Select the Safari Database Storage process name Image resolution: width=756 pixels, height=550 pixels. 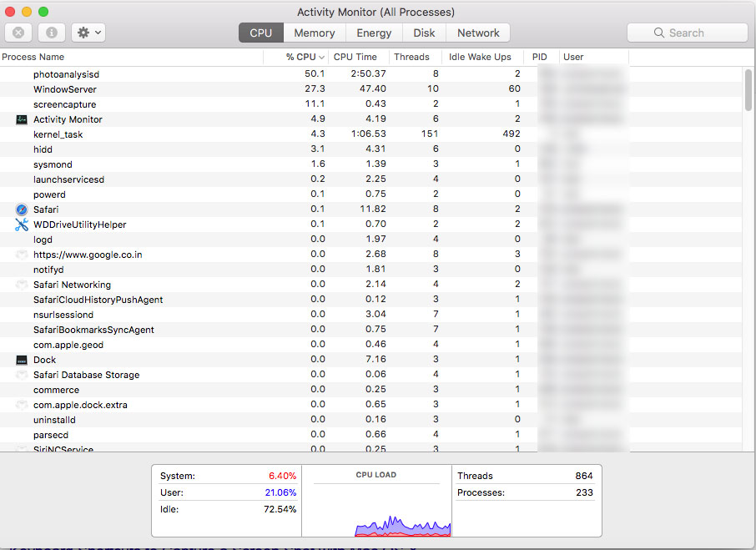tap(86, 375)
